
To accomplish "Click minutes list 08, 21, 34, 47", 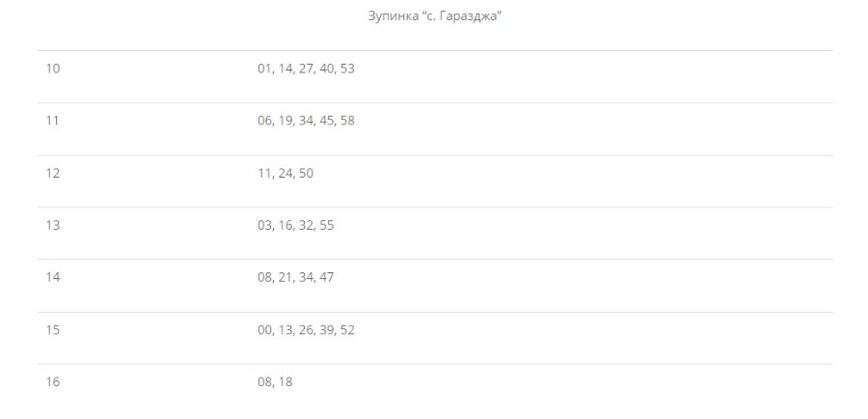I will click(x=295, y=277).
